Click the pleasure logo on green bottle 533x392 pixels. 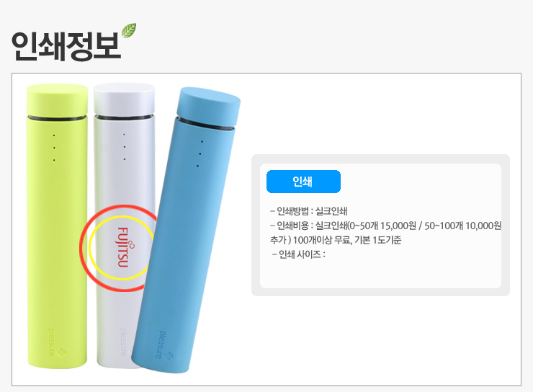tap(55, 343)
